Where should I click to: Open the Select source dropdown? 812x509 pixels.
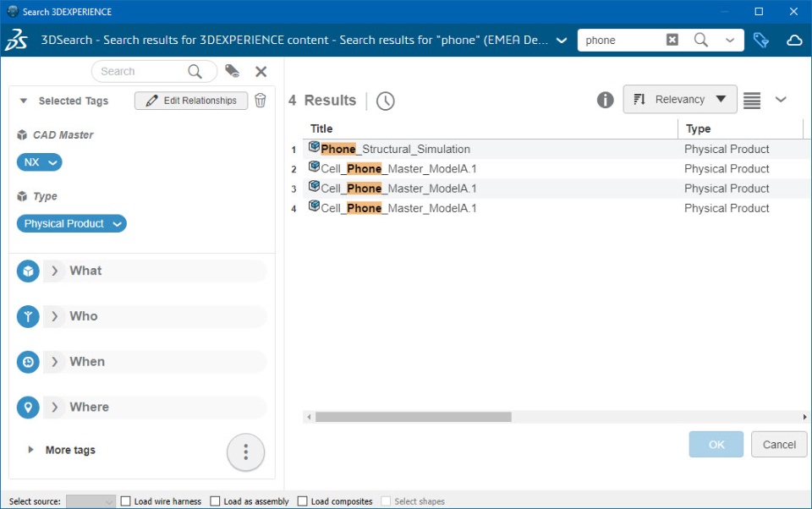click(x=91, y=501)
